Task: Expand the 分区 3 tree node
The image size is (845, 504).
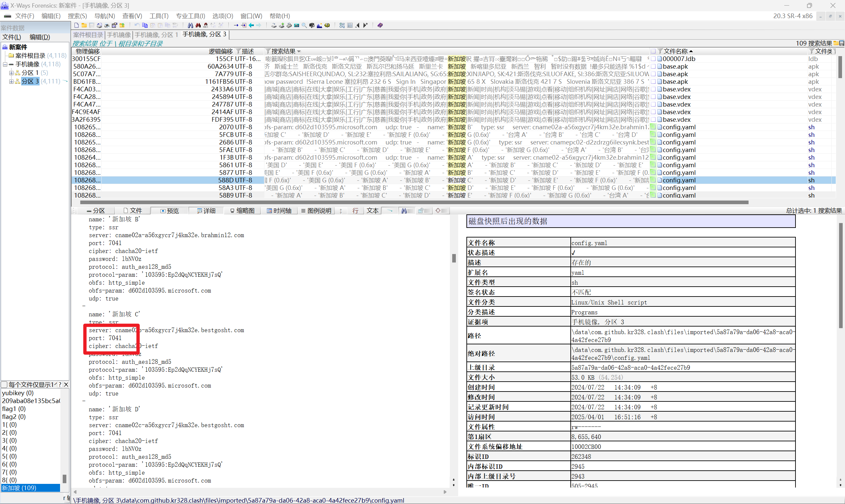Action: [11, 81]
